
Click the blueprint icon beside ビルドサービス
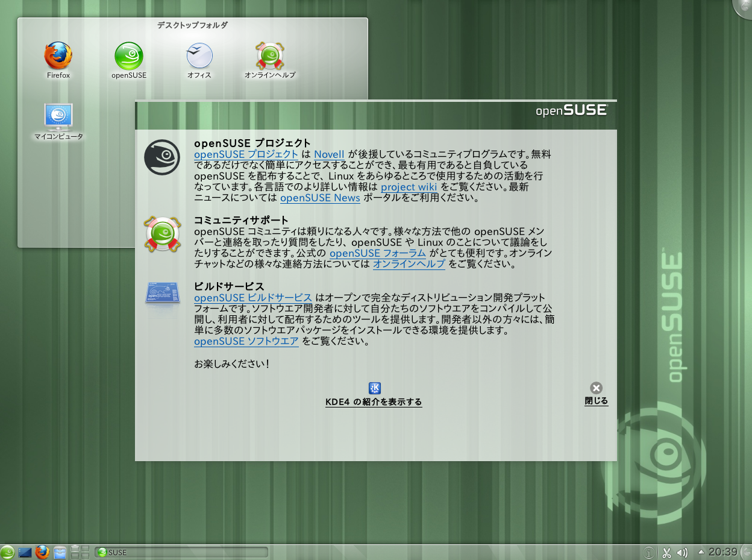(x=163, y=292)
